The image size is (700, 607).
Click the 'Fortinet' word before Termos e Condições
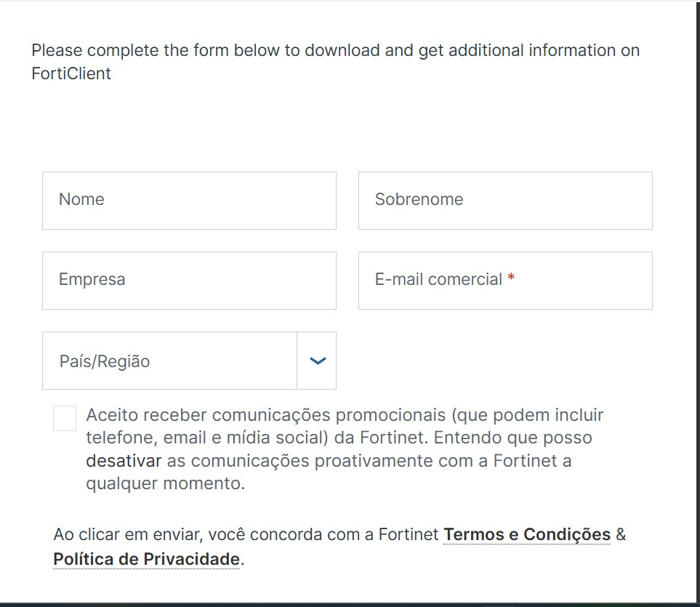click(x=409, y=535)
